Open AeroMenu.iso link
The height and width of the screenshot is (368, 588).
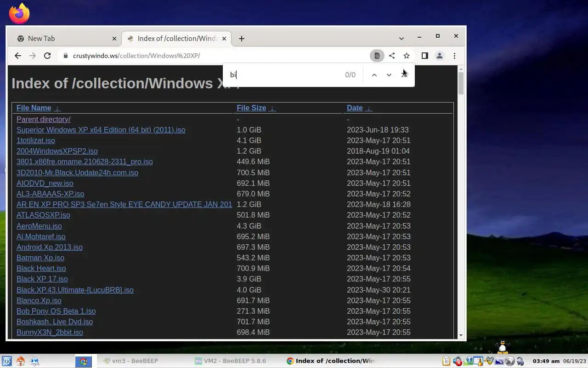(39, 226)
